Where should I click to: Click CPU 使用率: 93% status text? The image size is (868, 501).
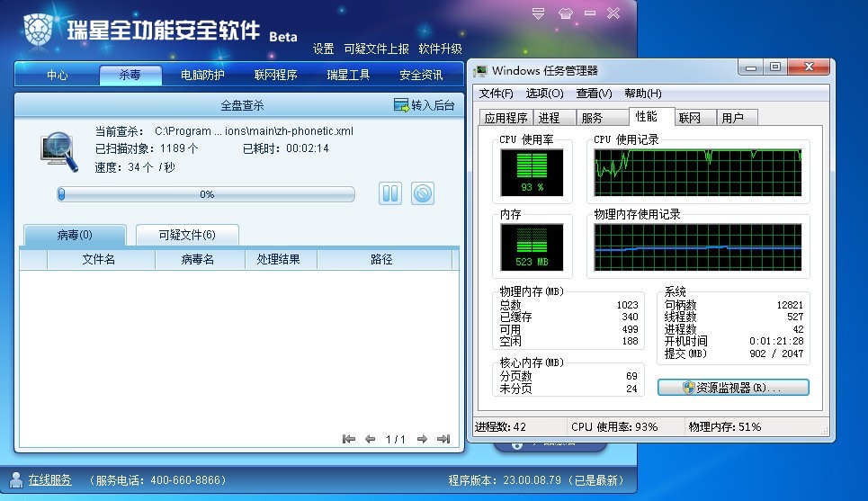[614, 427]
